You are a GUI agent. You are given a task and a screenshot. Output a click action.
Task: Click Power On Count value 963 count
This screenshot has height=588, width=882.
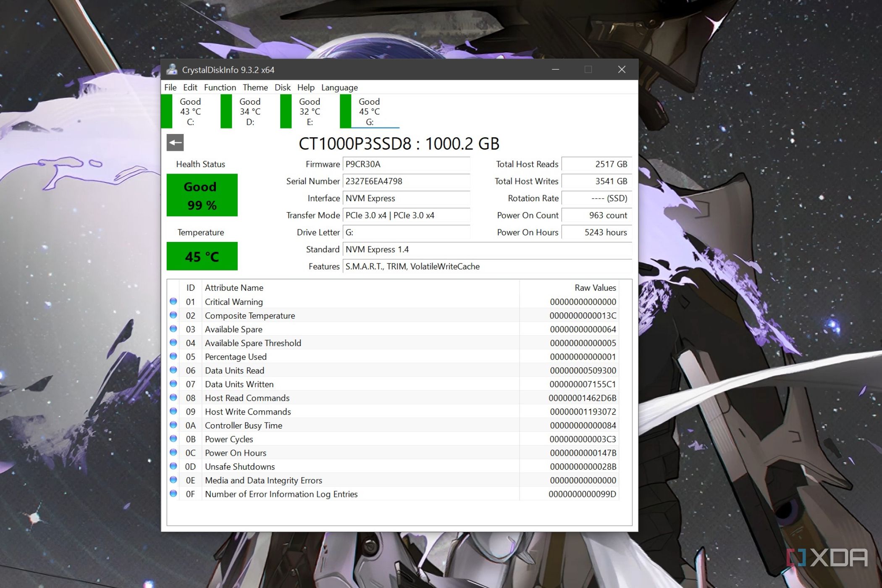click(596, 215)
